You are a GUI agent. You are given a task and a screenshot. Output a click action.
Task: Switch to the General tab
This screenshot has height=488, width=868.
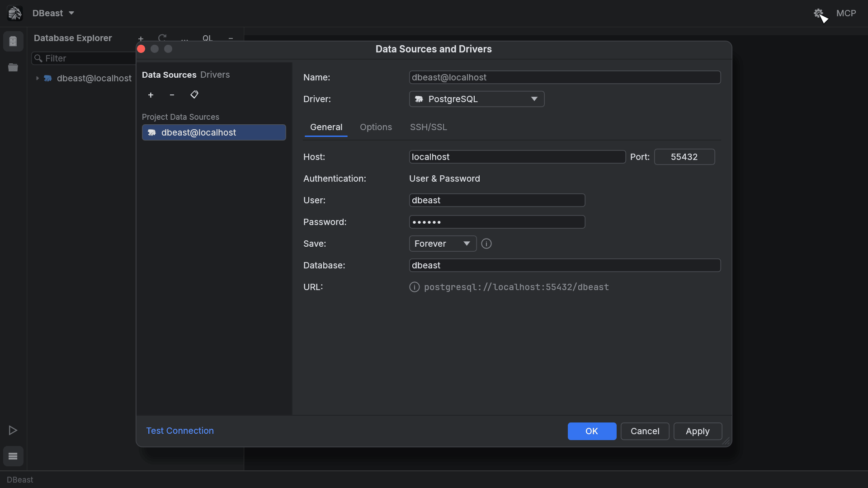click(x=326, y=127)
